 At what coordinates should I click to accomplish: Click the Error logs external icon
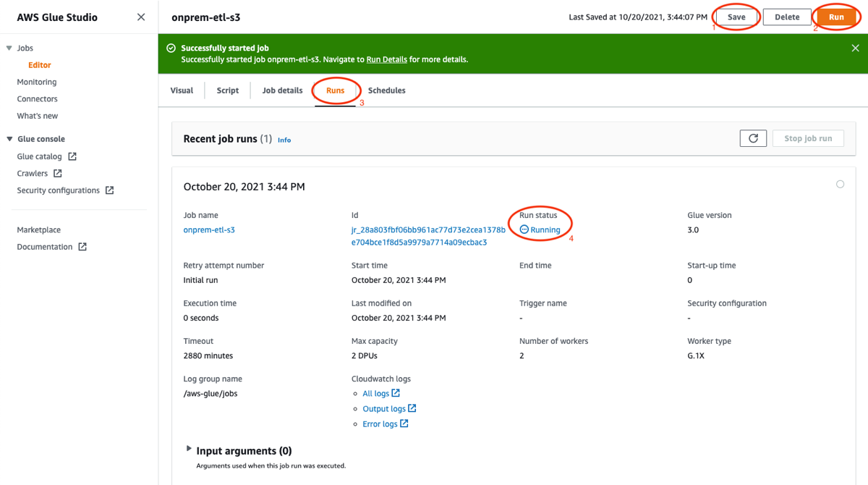pos(404,423)
